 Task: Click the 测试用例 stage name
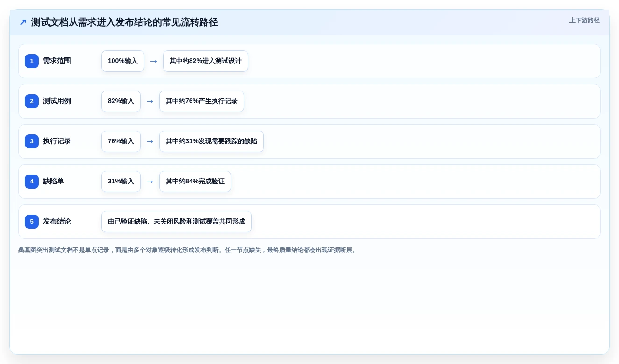57,101
